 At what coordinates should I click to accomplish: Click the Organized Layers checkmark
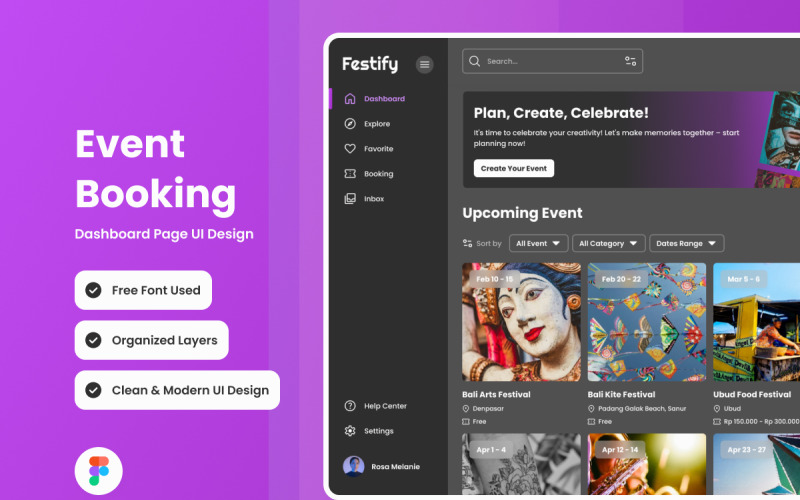[x=93, y=340]
